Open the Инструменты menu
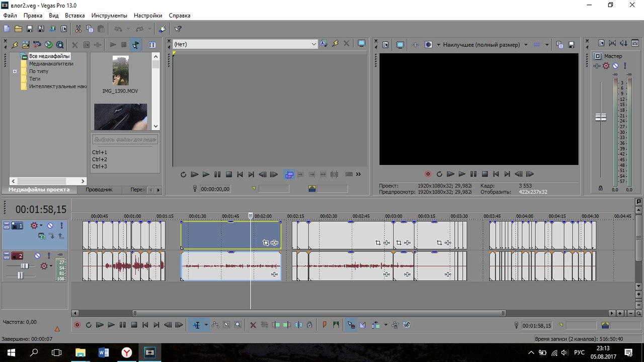 pyautogui.click(x=109, y=16)
